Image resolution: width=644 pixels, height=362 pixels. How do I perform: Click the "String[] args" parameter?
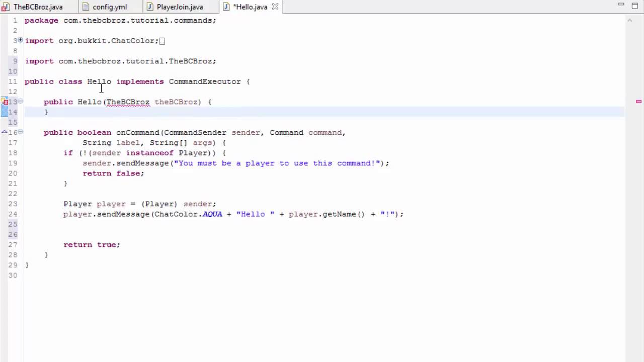pos(181,143)
